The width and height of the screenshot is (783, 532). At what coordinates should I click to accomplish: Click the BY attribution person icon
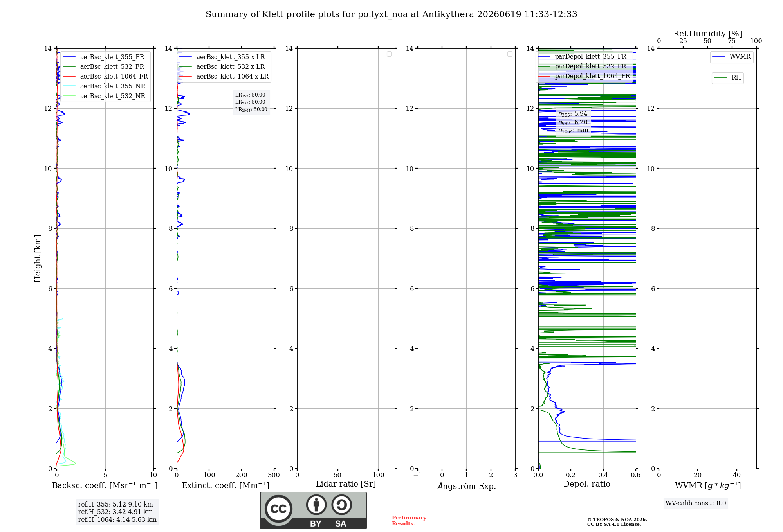316,505
